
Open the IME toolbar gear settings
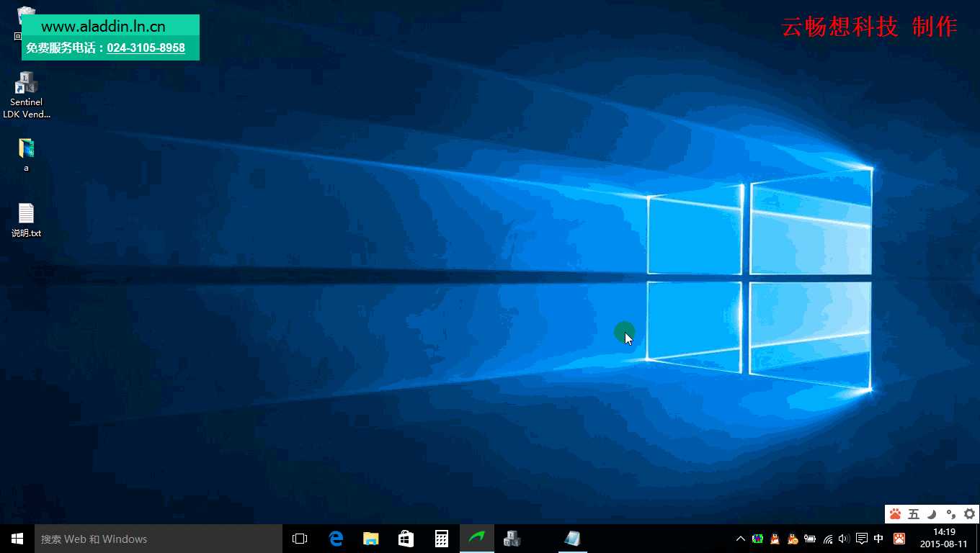(x=969, y=514)
